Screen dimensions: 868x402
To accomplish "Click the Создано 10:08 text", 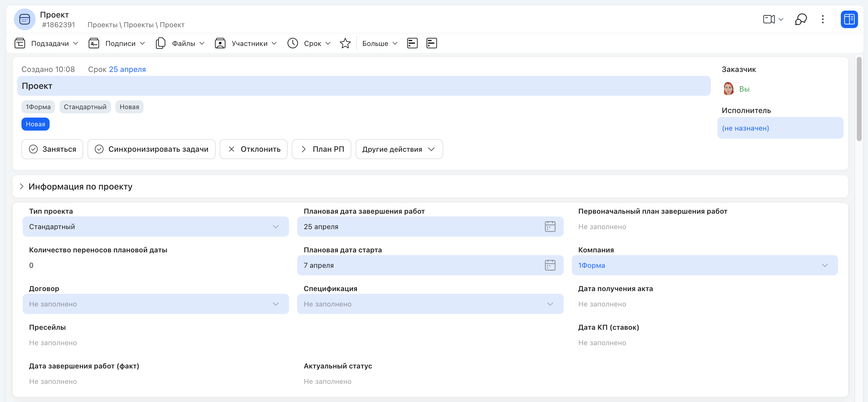I will click(48, 69).
